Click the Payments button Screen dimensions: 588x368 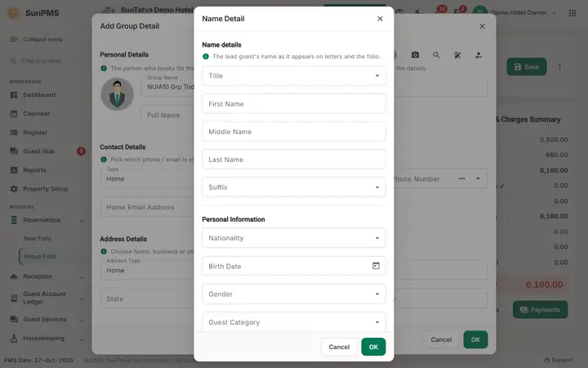tap(540, 310)
